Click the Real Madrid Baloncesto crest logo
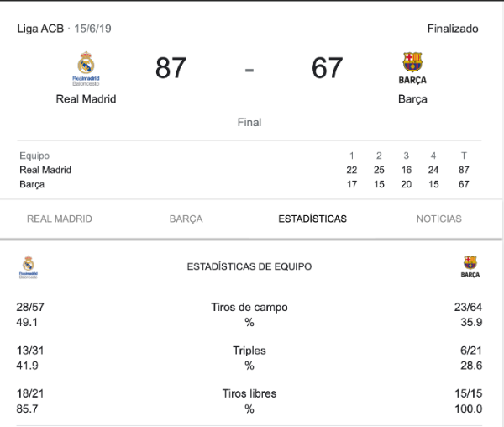Screen dimensions: 504x427 [86, 68]
